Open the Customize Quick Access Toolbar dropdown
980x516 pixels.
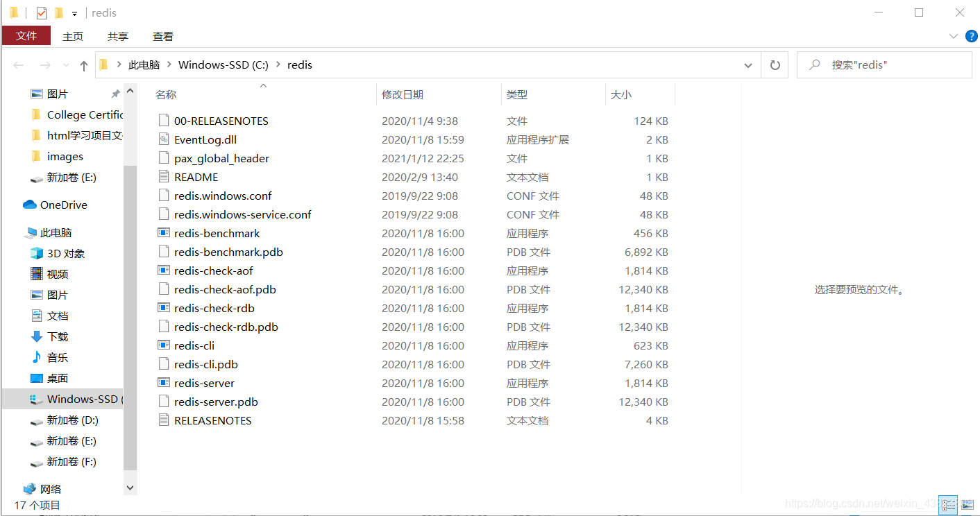(x=74, y=13)
